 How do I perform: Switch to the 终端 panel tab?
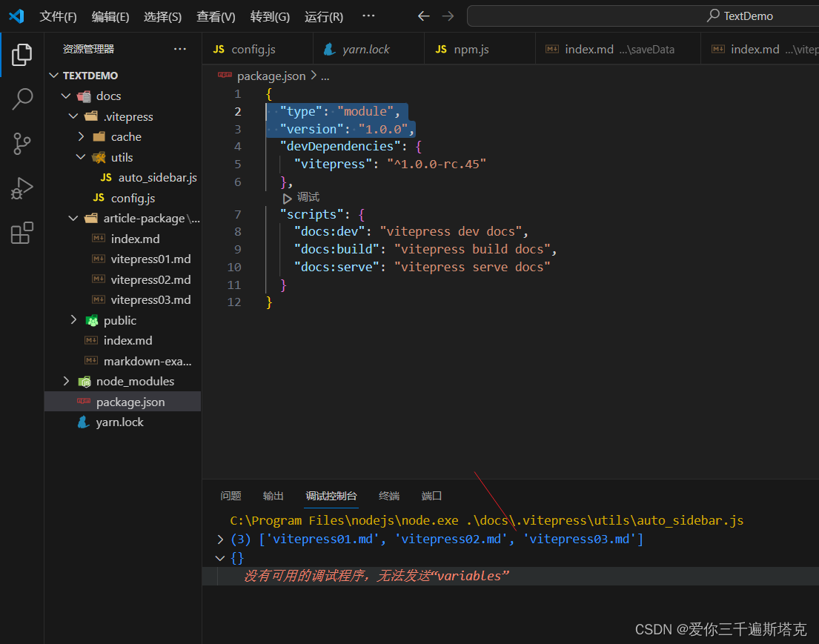coord(388,495)
